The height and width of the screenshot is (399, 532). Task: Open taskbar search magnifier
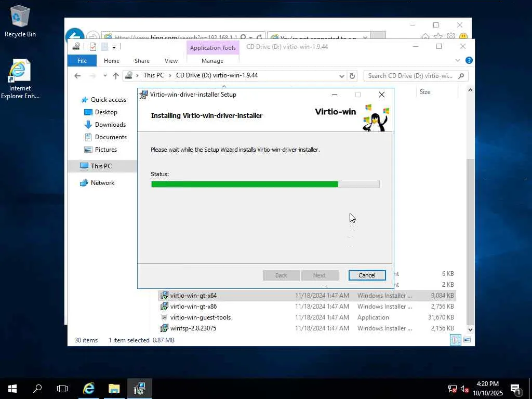pyautogui.click(x=37, y=389)
